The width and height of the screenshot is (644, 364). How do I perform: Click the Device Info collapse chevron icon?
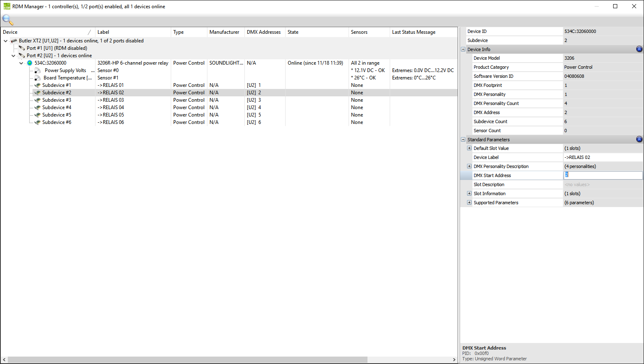[x=639, y=49]
